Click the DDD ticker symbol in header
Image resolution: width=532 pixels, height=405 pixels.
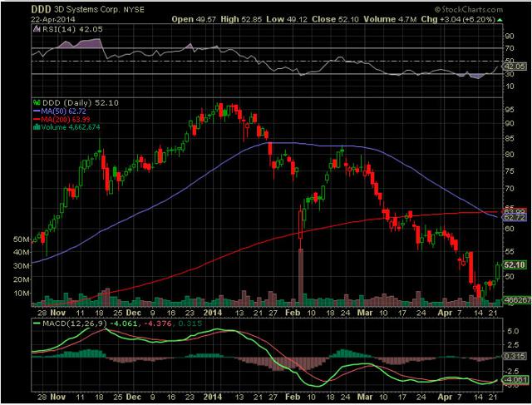[x=42, y=9]
